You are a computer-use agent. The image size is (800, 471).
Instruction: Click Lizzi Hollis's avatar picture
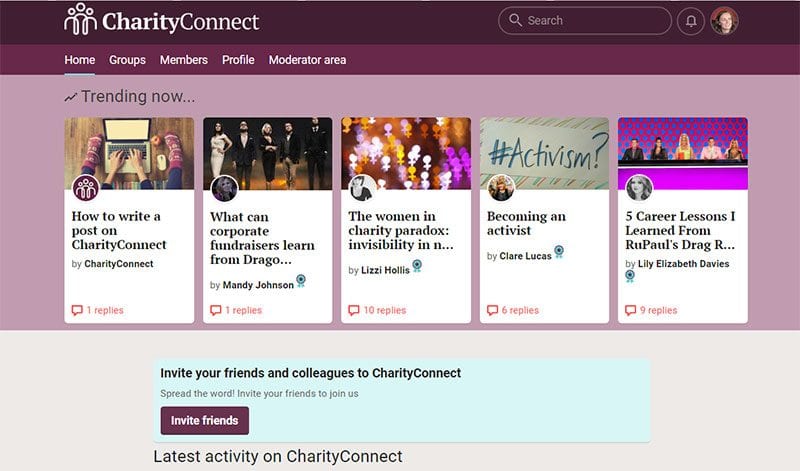click(363, 188)
